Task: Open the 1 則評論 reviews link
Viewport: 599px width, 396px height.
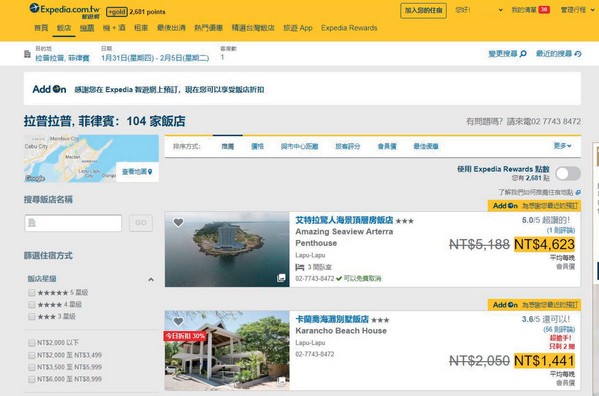Action: pos(561,230)
